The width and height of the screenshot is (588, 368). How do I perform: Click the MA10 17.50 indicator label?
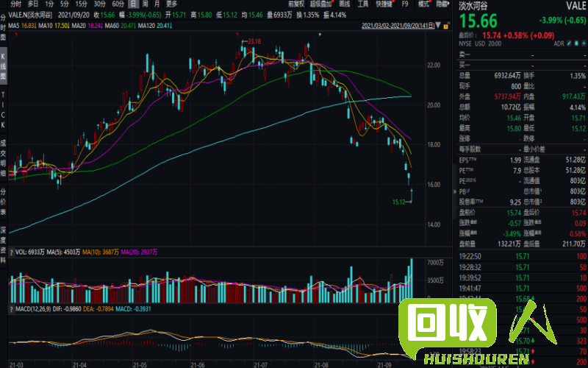pos(54,26)
